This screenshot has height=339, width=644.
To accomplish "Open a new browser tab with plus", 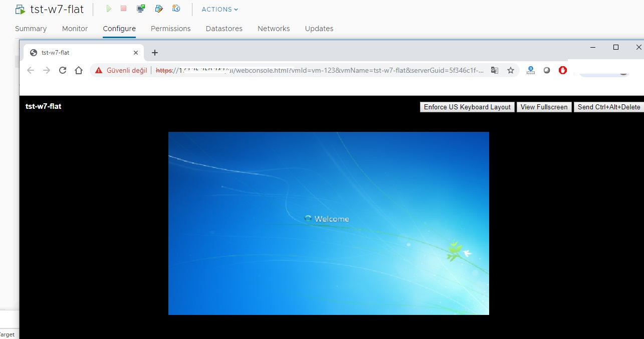I will click(155, 53).
